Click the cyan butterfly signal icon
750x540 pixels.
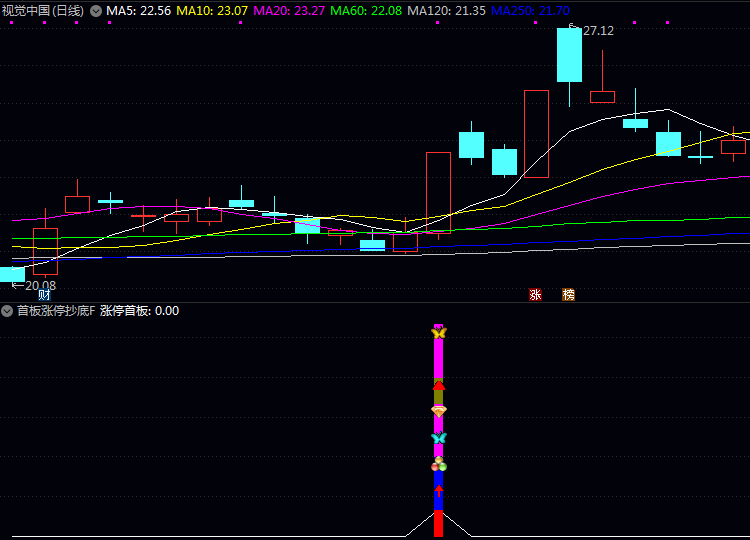(438, 438)
